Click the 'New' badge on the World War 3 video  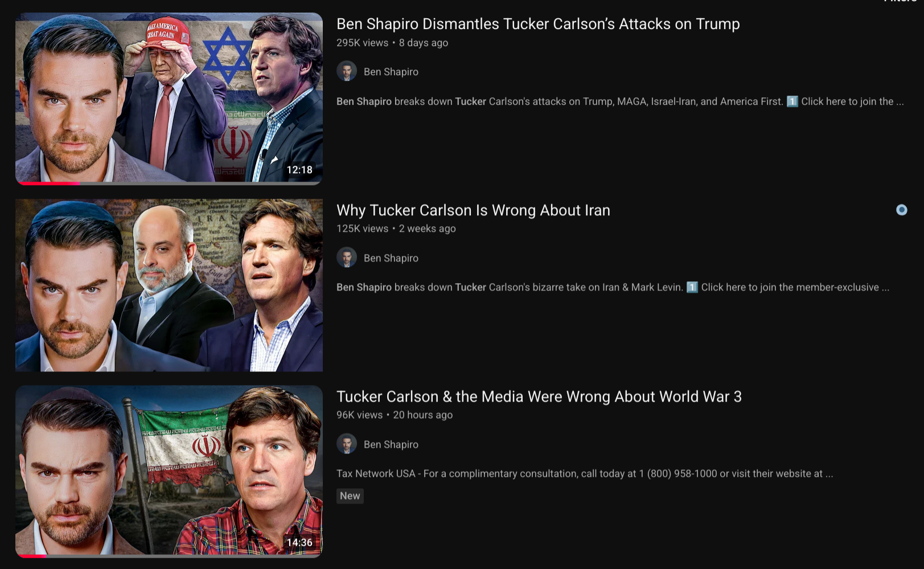pyautogui.click(x=350, y=496)
